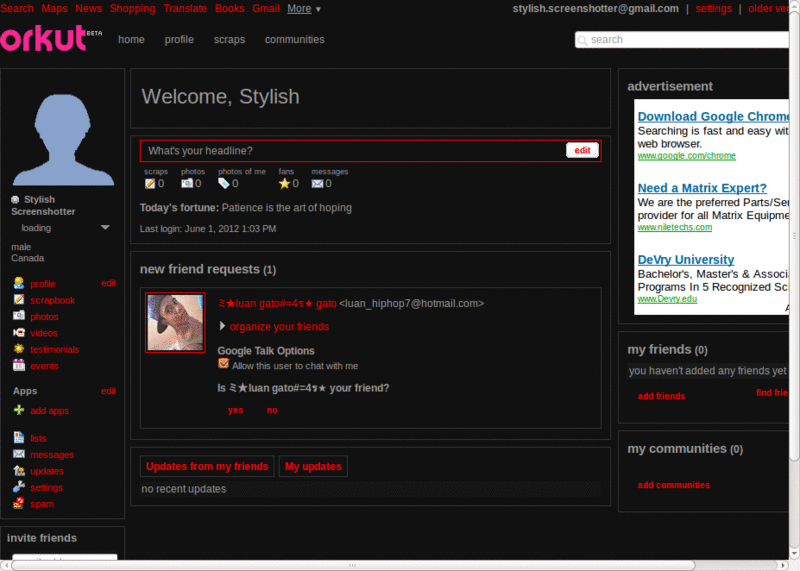Click the videos camcorder icon
Screen dimensions: 800x571
click(x=19, y=333)
